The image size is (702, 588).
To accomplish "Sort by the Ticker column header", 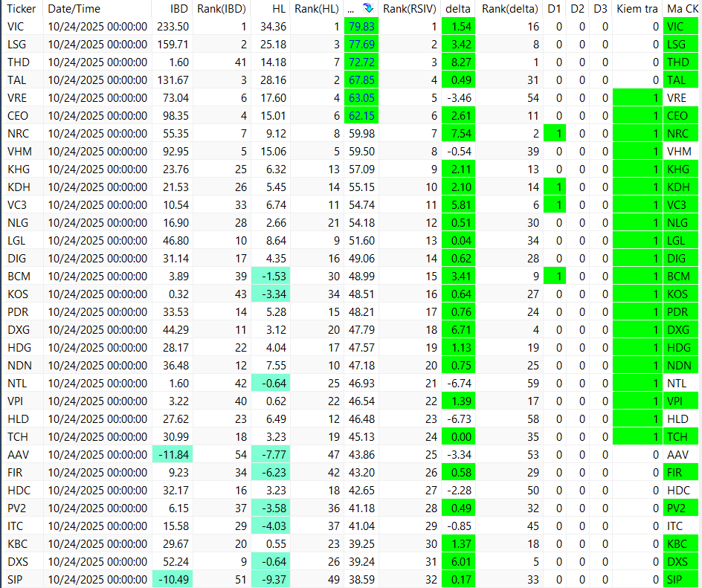I will (x=21, y=8).
